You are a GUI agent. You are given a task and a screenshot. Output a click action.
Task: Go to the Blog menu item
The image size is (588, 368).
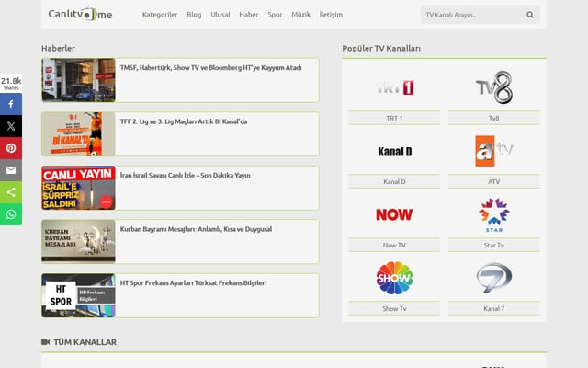click(194, 15)
